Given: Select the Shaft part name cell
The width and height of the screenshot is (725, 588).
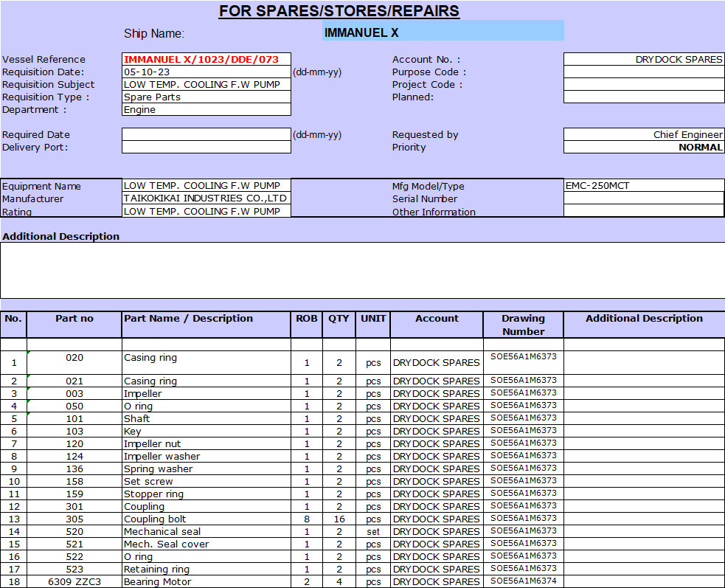Looking at the screenshot, I should pos(207,418).
